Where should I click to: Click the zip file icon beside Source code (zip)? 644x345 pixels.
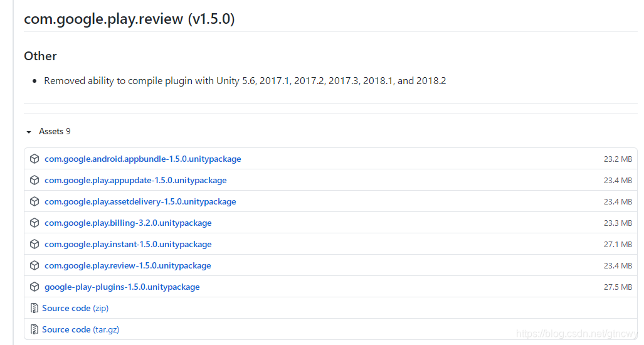click(34, 308)
